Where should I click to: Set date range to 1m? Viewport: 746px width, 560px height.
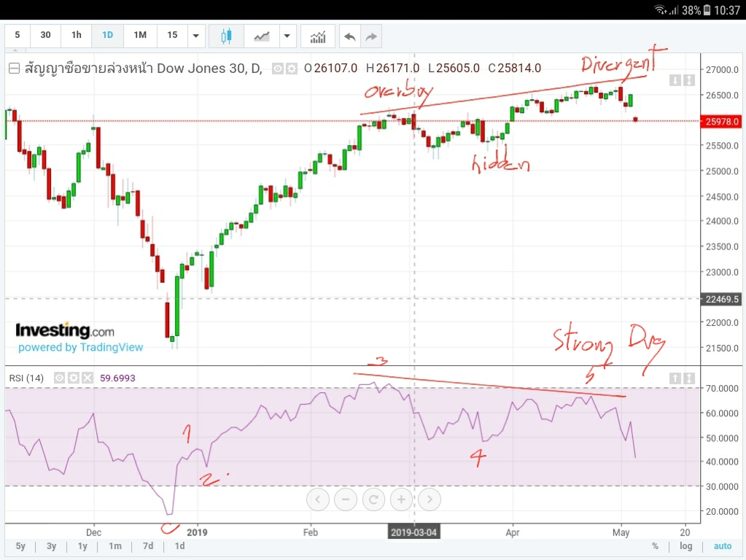point(115,546)
